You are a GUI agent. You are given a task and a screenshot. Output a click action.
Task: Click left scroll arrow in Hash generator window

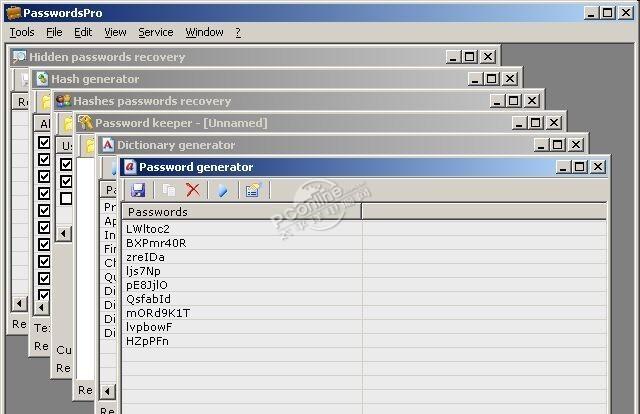(41, 307)
